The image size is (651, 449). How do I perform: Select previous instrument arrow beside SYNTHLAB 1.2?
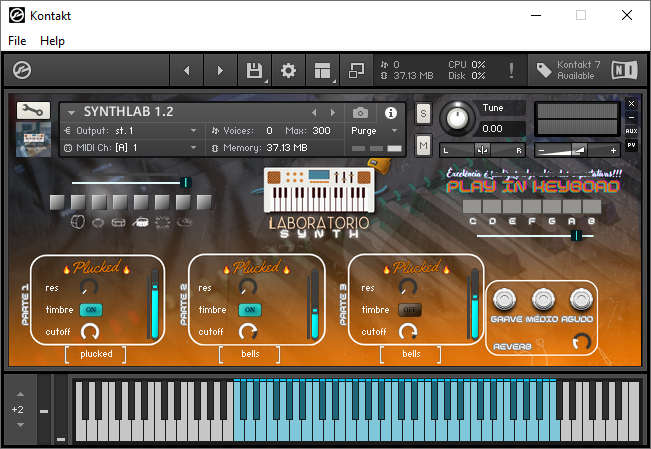[314, 113]
